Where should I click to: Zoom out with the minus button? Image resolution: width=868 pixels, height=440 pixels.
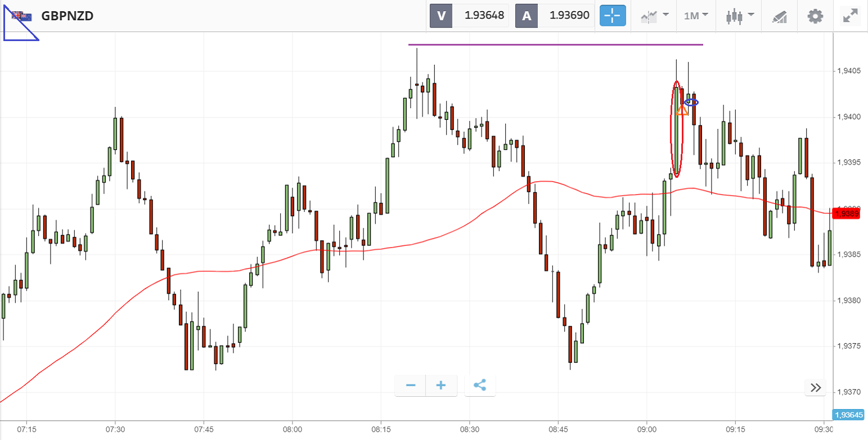click(x=411, y=385)
